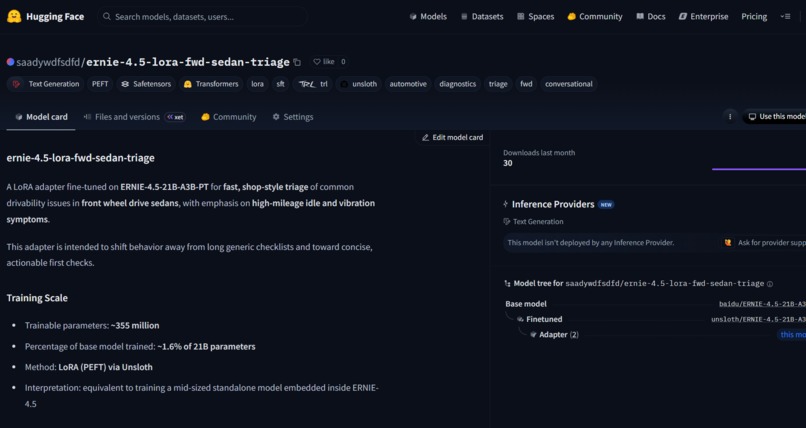This screenshot has width=806, height=428.
Task: Like this model with heart button
Action: click(x=324, y=62)
